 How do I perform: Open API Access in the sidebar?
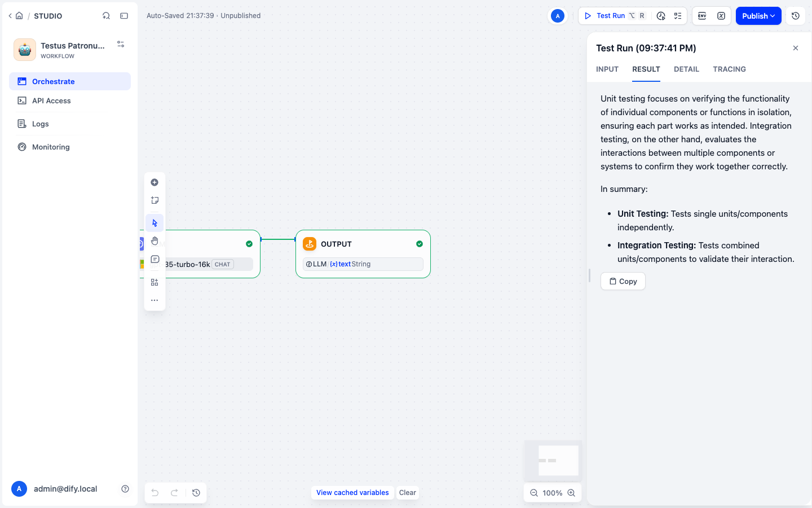tap(70, 100)
